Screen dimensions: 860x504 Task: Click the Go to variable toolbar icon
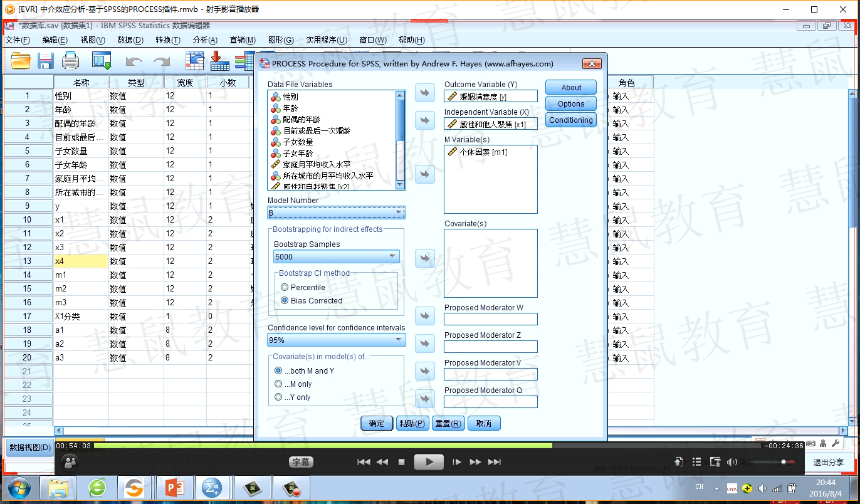point(220,61)
